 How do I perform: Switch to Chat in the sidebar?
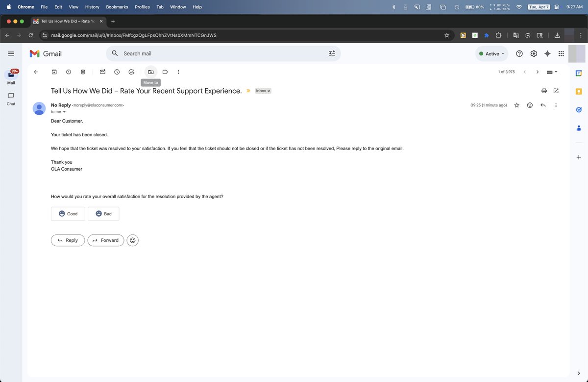tap(11, 99)
